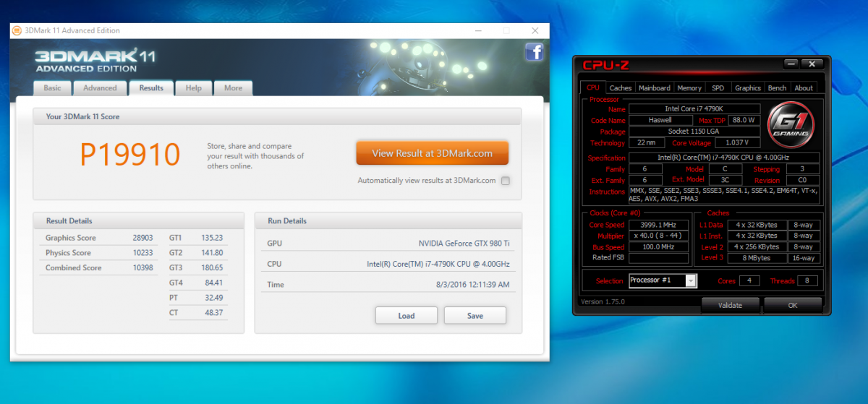Open the More tab
Screen dimensions: 868x404
point(233,88)
